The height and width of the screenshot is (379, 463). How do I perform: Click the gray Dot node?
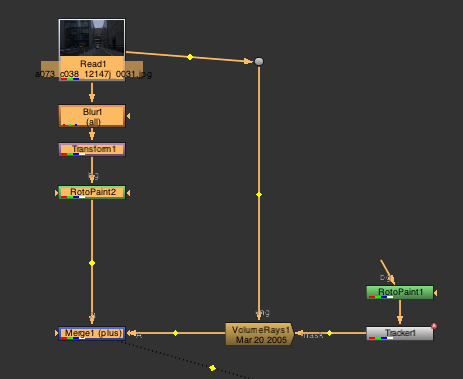[x=259, y=61]
